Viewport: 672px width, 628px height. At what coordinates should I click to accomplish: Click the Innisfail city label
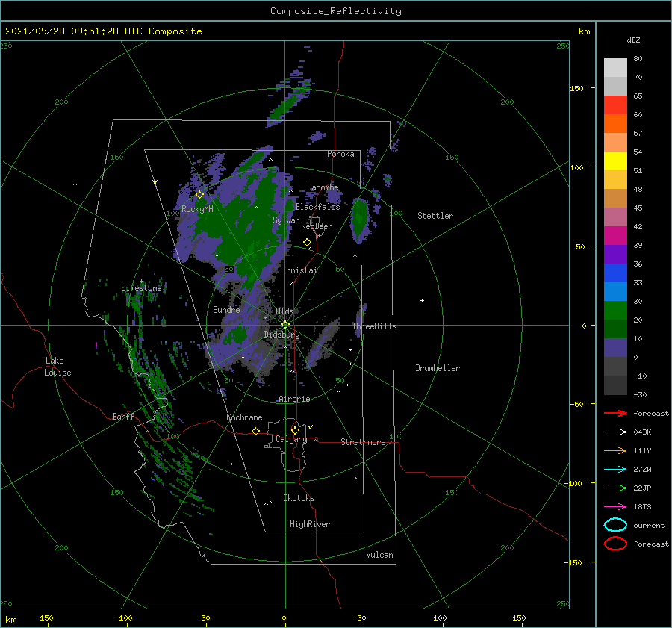click(x=302, y=270)
